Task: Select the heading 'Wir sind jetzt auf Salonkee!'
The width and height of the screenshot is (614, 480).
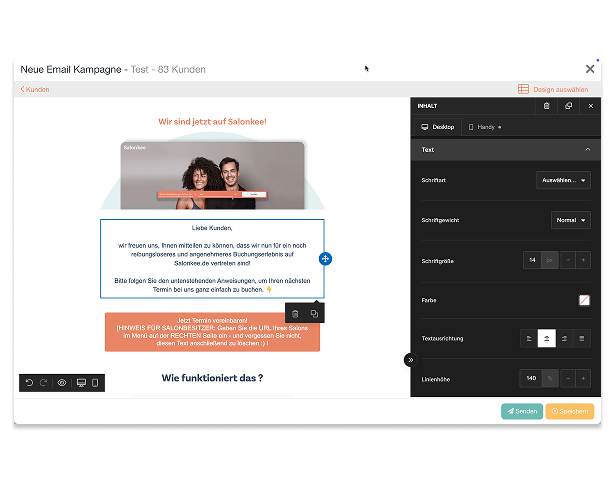Action: tap(212, 122)
